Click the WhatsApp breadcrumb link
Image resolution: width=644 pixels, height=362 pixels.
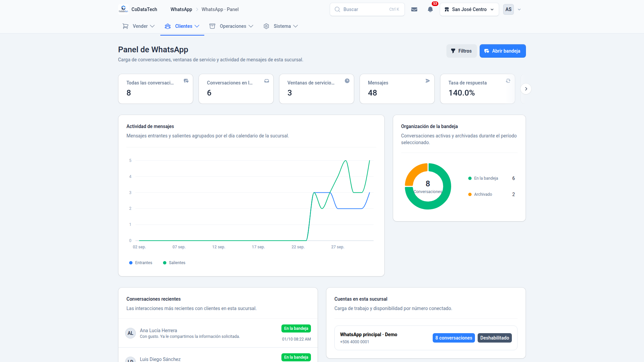(x=181, y=9)
